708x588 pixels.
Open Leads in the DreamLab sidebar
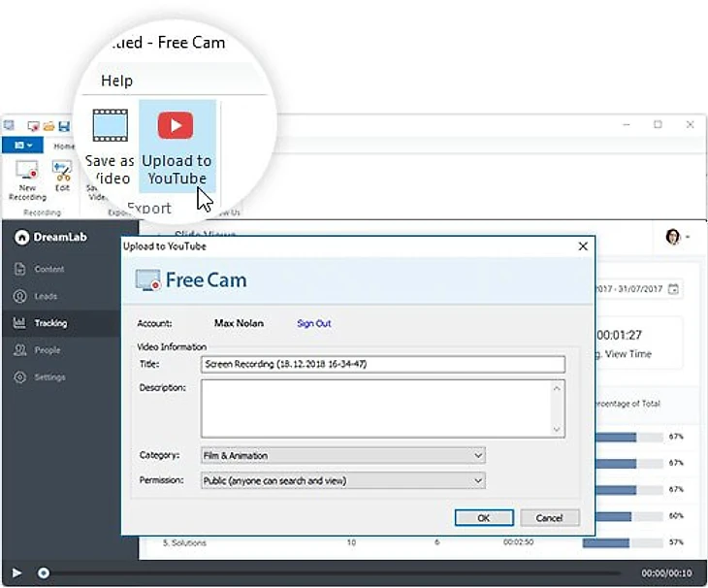(x=46, y=296)
